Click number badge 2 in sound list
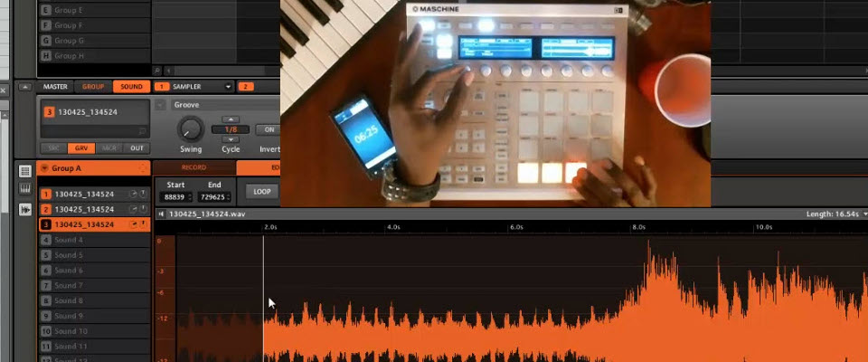Image resolution: width=868 pixels, height=362 pixels. pyautogui.click(x=46, y=210)
